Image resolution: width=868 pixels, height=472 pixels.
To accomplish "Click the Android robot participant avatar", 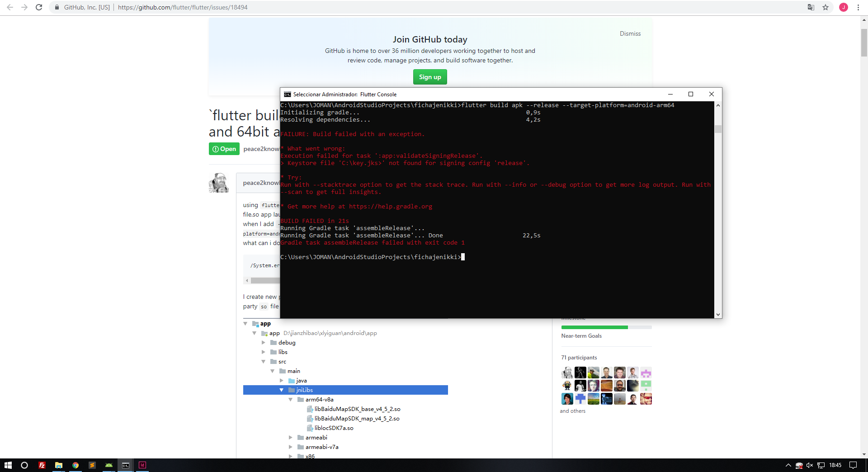I will (x=567, y=386).
